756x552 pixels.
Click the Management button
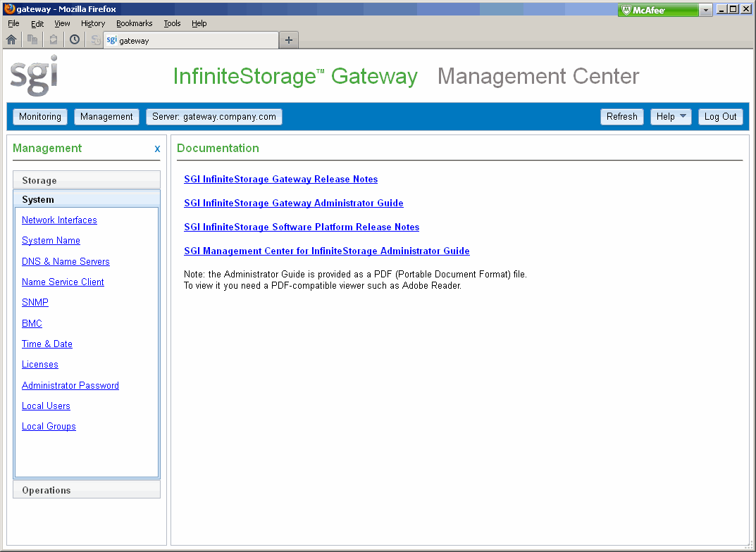pyautogui.click(x=106, y=117)
